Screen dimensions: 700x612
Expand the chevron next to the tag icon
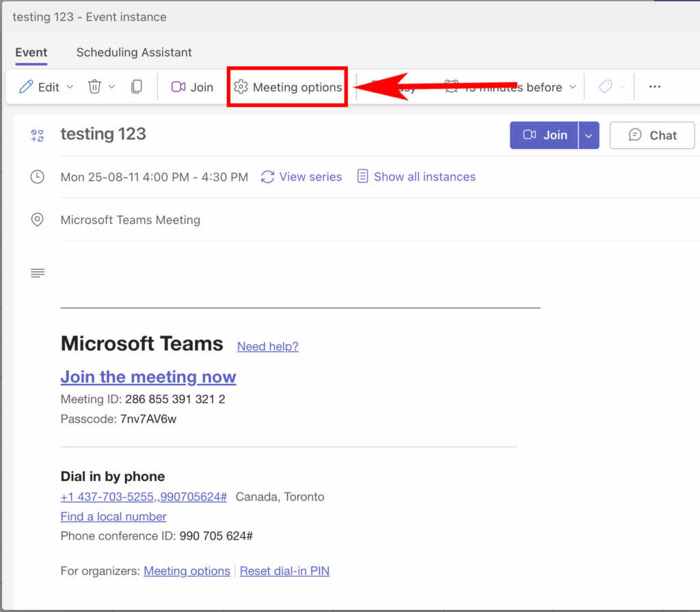pos(622,87)
